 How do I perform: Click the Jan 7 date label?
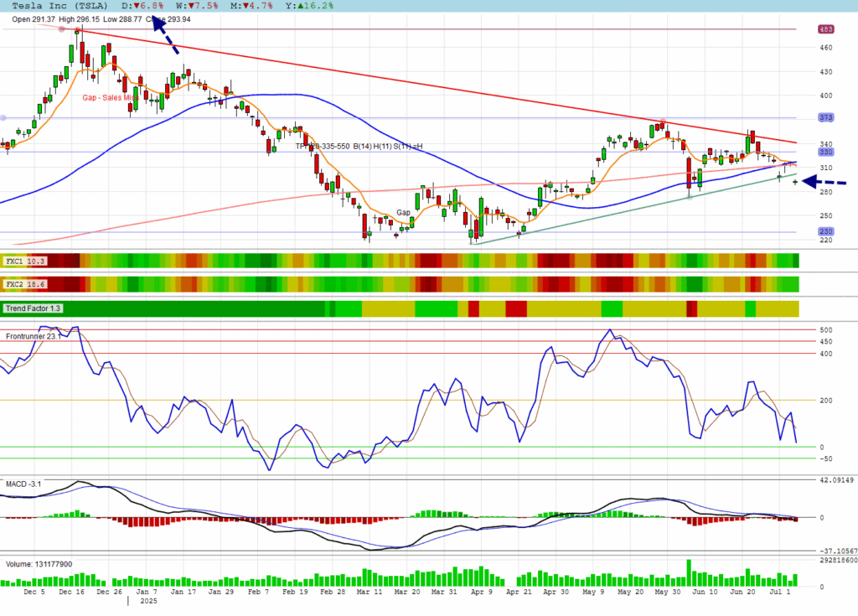point(147,592)
